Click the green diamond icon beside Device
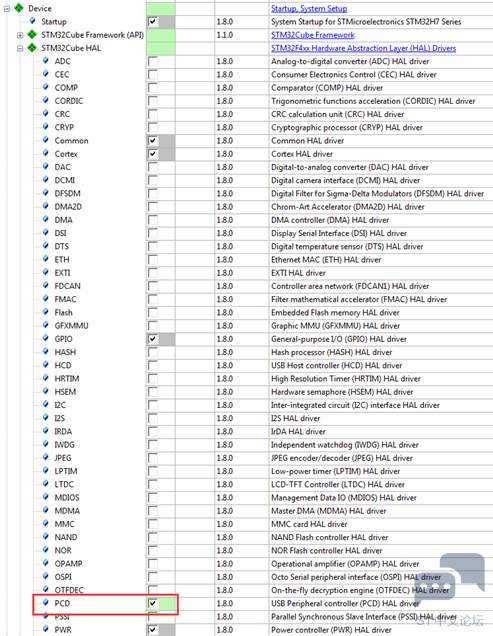This screenshot has width=493, height=636. click(19, 8)
